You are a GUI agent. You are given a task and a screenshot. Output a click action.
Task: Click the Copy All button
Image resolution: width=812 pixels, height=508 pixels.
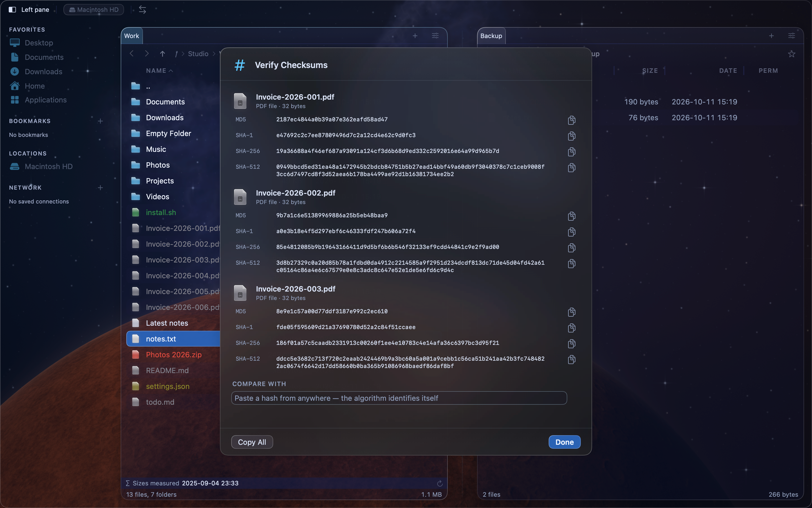(252, 442)
